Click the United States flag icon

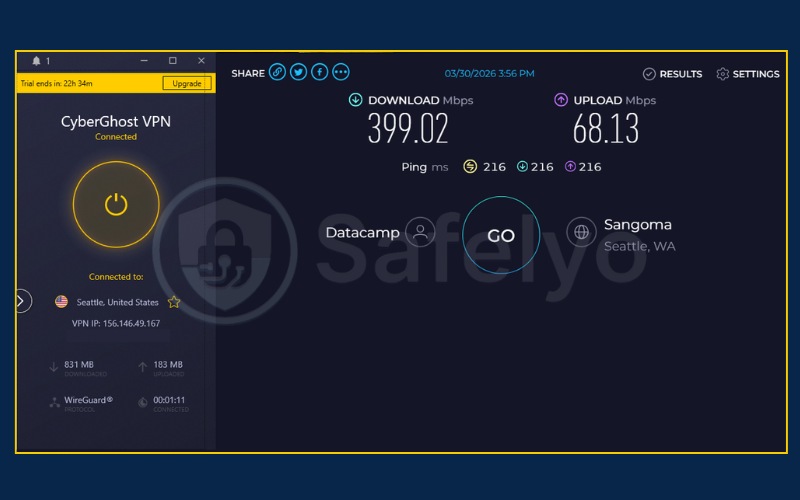click(x=61, y=302)
